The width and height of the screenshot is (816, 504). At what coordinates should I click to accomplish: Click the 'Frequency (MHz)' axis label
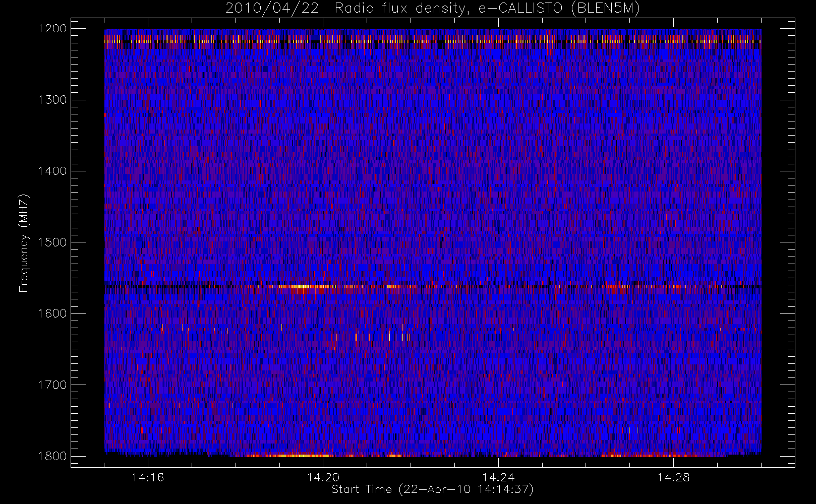(23, 243)
